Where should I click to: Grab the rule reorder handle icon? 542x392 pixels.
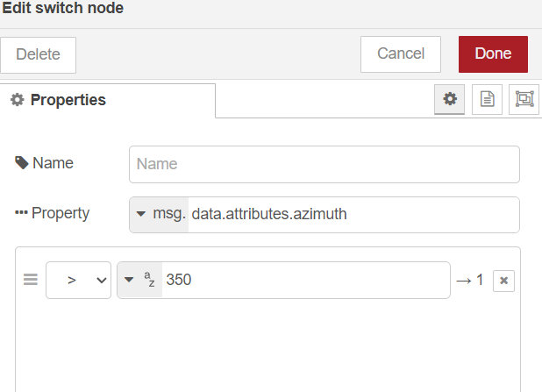pos(31,280)
